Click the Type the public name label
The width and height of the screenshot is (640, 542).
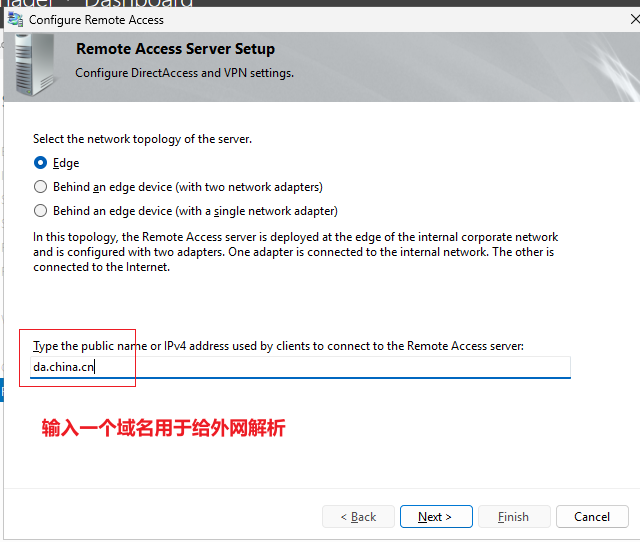pos(278,346)
